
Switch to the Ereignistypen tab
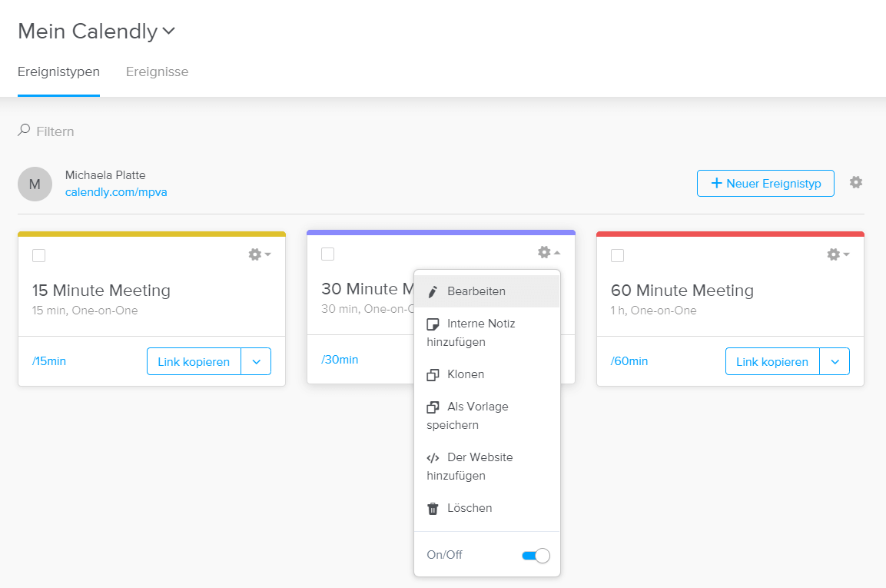[58, 71]
